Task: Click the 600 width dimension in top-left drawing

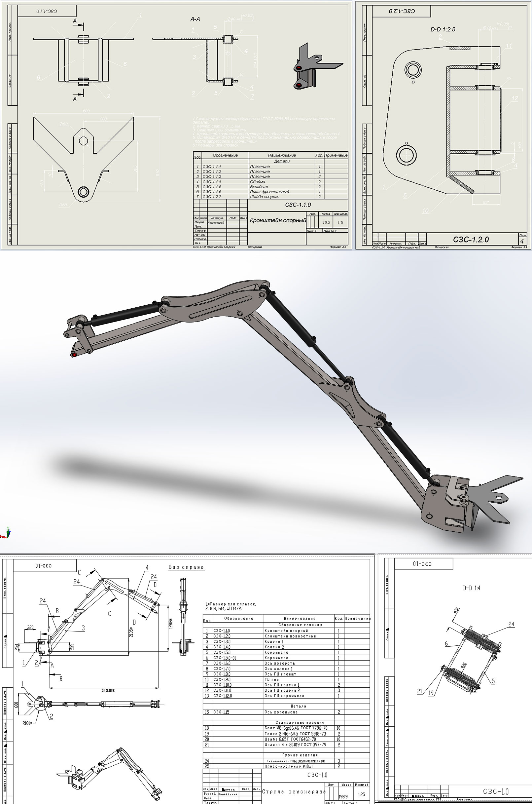Action: point(86,111)
